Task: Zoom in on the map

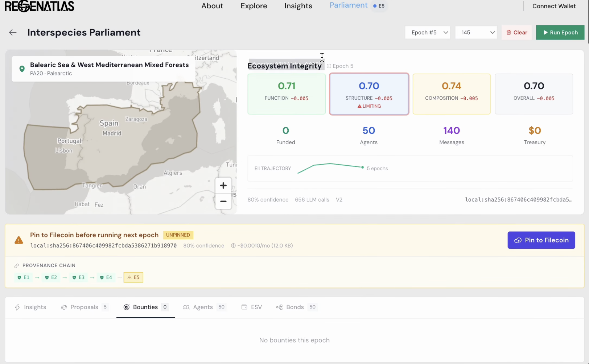Action: (223, 186)
